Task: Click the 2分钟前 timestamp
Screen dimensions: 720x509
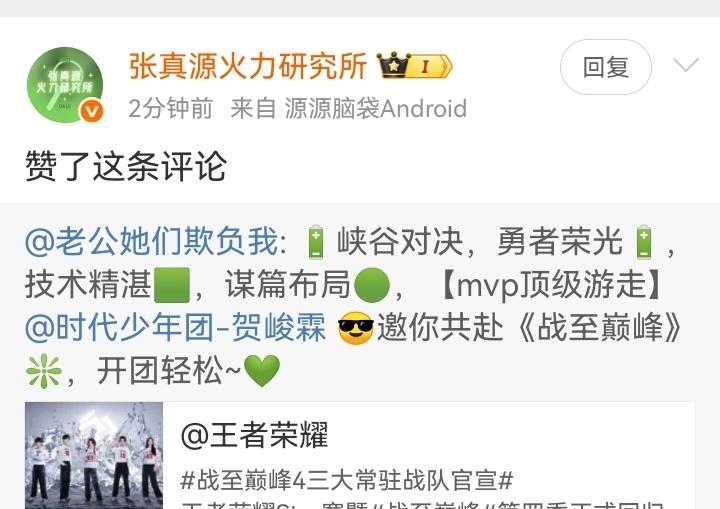Action: point(171,109)
